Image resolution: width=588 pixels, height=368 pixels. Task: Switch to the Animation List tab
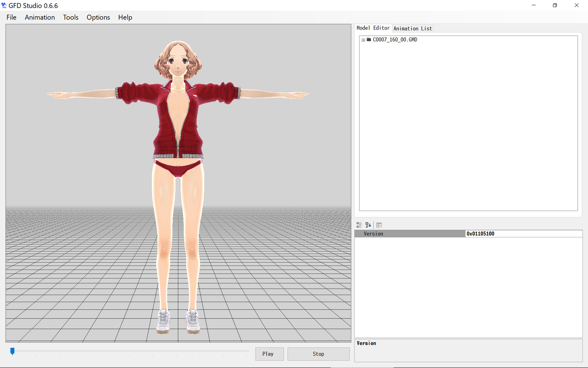[412, 29]
